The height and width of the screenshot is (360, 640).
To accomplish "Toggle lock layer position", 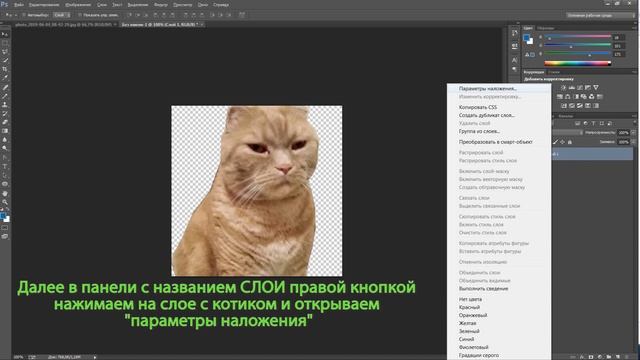I will point(562,142).
